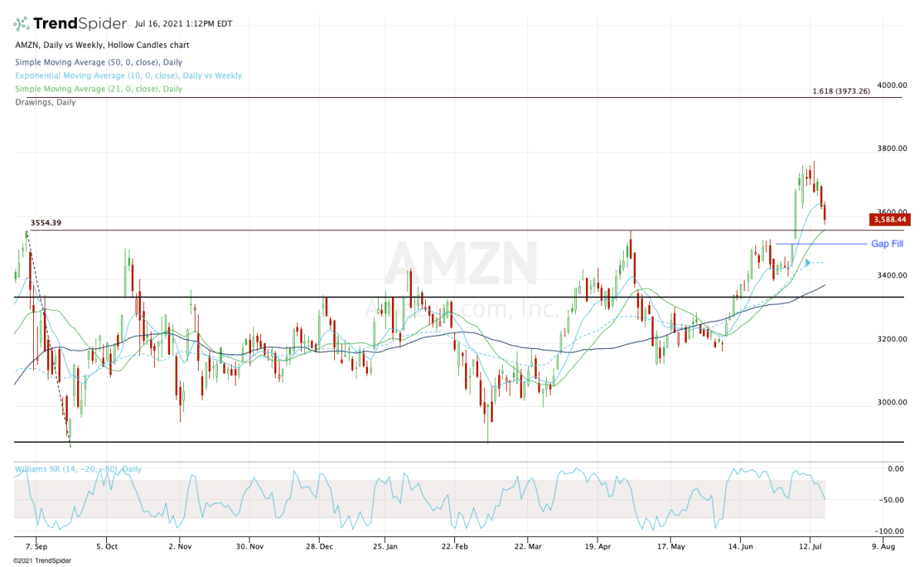
Task: Select the Gap Fill annotation label
Action: coord(887,244)
